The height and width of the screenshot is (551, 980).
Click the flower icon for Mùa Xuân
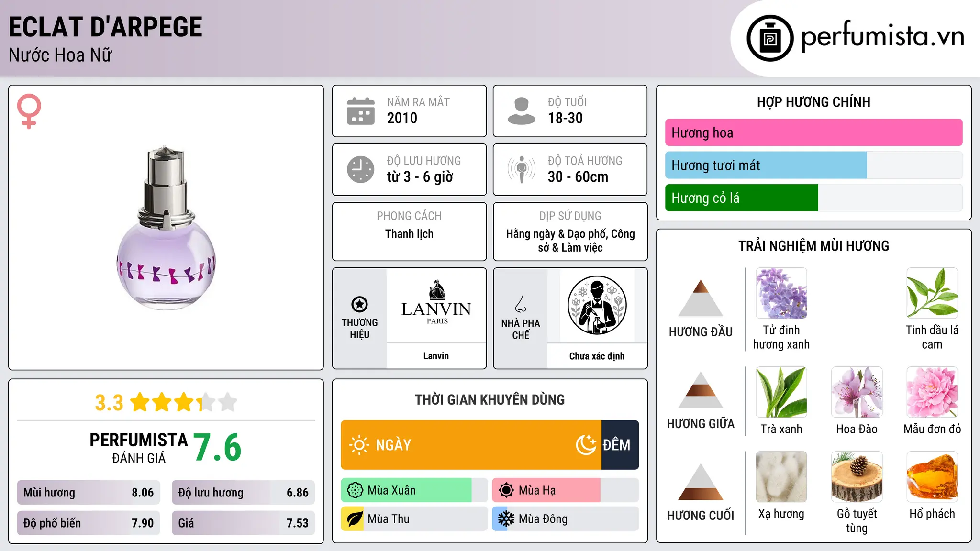[355, 490]
